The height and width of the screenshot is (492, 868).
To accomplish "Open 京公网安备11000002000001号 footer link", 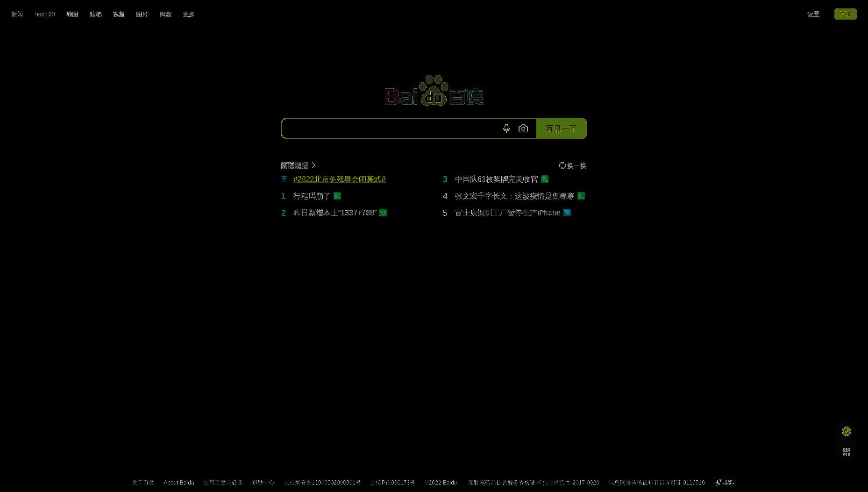I will coord(322,482).
